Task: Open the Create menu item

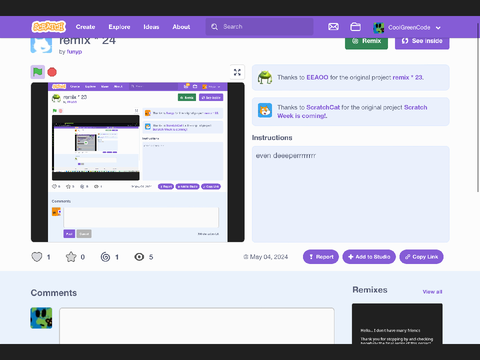Action: (85, 27)
